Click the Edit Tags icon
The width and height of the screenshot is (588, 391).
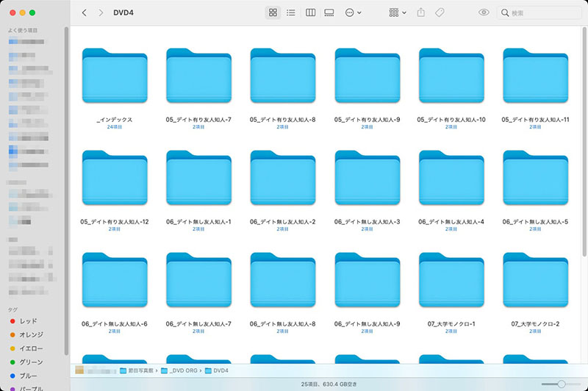(440, 12)
